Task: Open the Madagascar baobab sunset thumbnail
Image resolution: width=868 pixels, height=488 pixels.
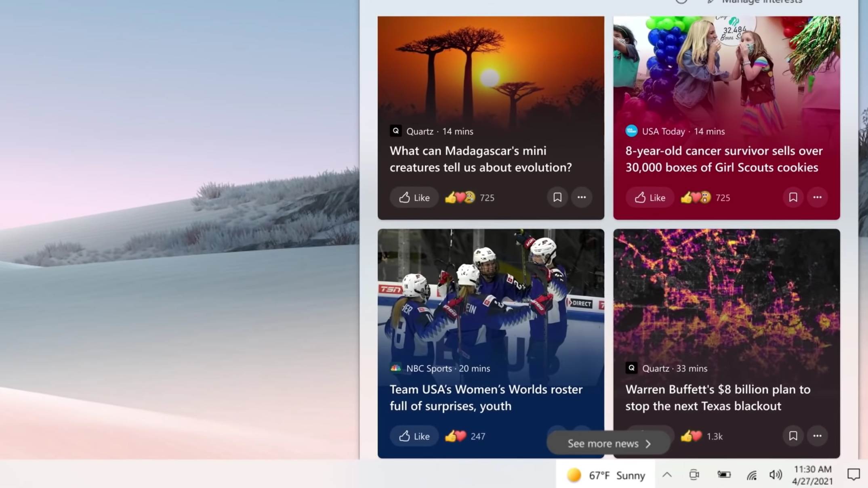Action: tap(491, 69)
